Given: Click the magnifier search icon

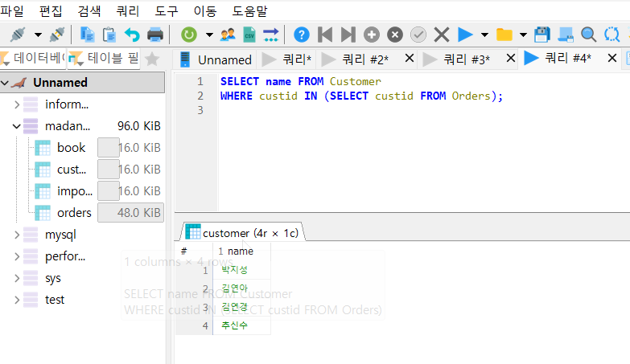Looking at the screenshot, I should point(589,35).
